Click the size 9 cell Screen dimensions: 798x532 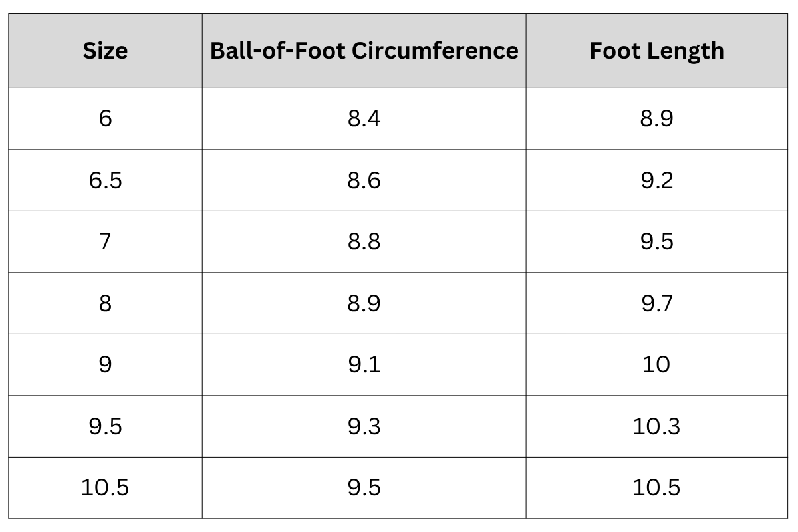point(105,364)
